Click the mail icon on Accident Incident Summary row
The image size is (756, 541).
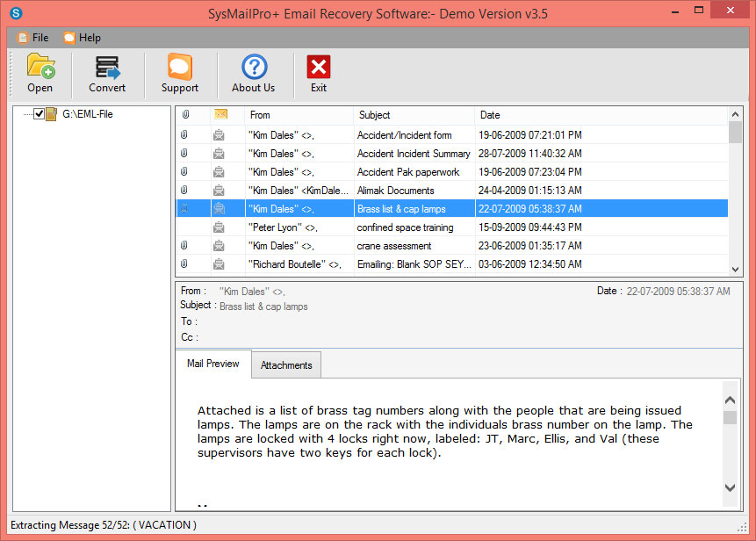(x=219, y=154)
